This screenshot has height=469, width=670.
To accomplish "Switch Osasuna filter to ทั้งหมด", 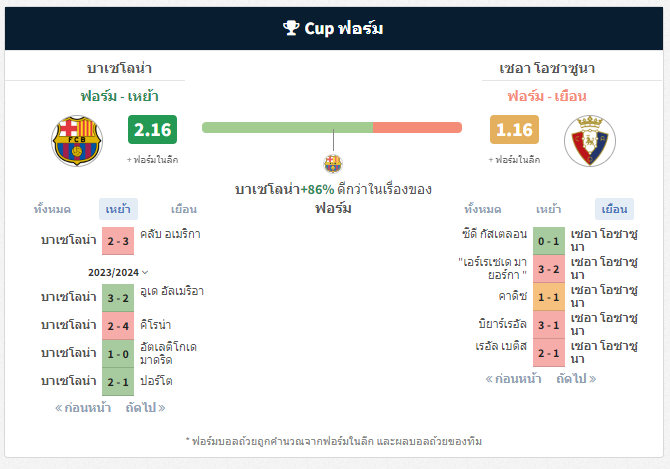I will pyautogui.click(x=483, y=209).
